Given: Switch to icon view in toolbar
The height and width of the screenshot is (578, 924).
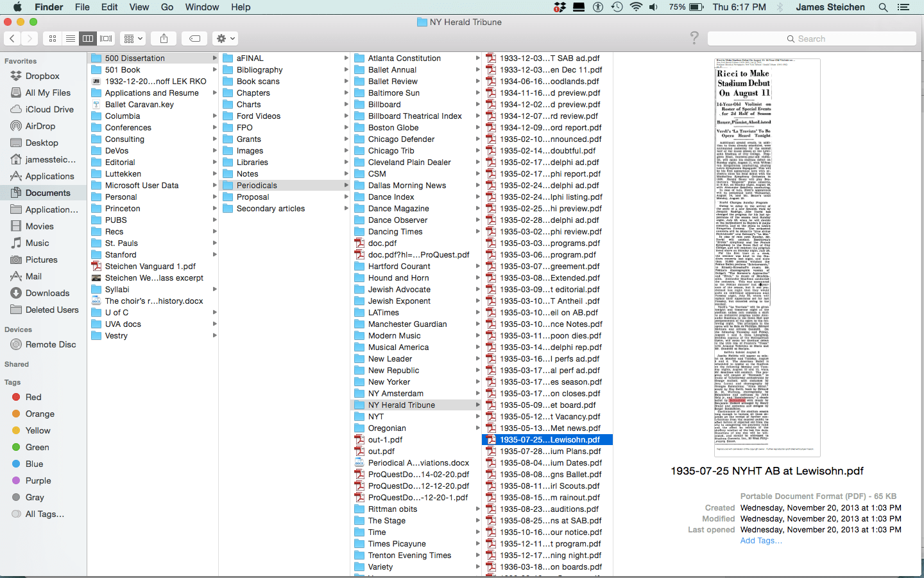Looking at the screenshot, I should tap(53, 39).
